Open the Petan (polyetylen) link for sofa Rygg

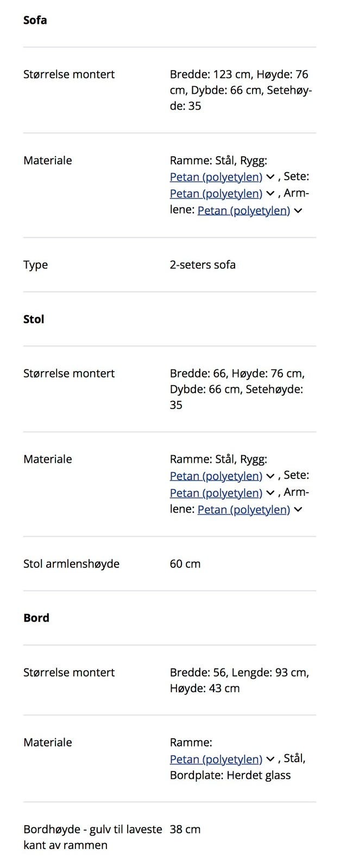click(x=215, y=177)
